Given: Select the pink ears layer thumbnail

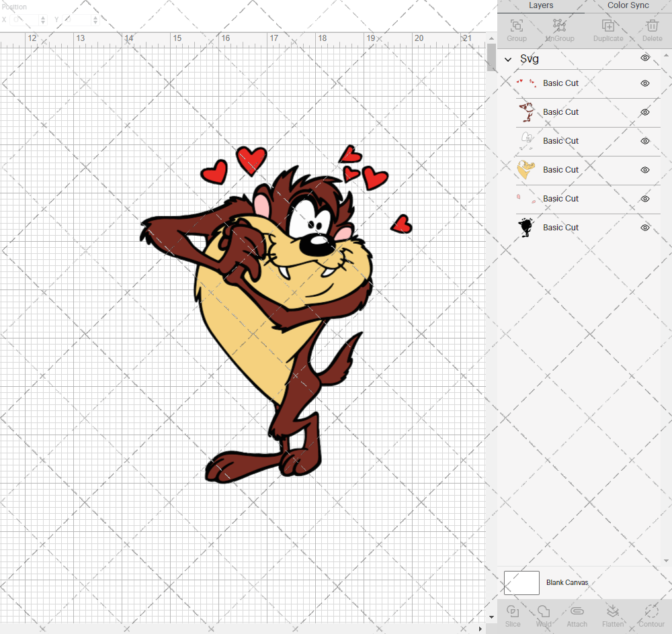Looking at the screenshot, I should pyautogui.click(x=526, y=199).
